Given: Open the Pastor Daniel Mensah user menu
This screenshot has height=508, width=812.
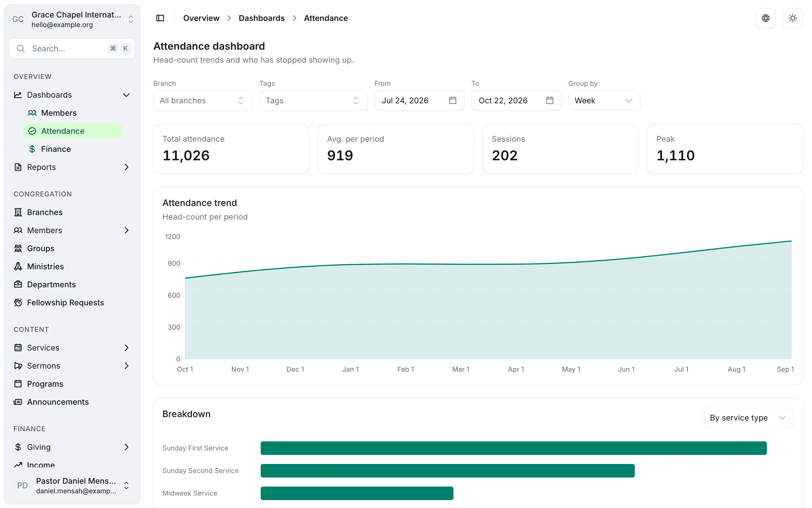Looking at the screenshot, I should [72, 485].
